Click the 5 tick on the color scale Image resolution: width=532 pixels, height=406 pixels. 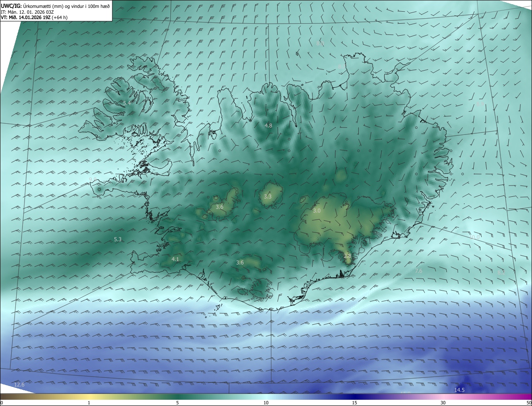click(177, 403)
